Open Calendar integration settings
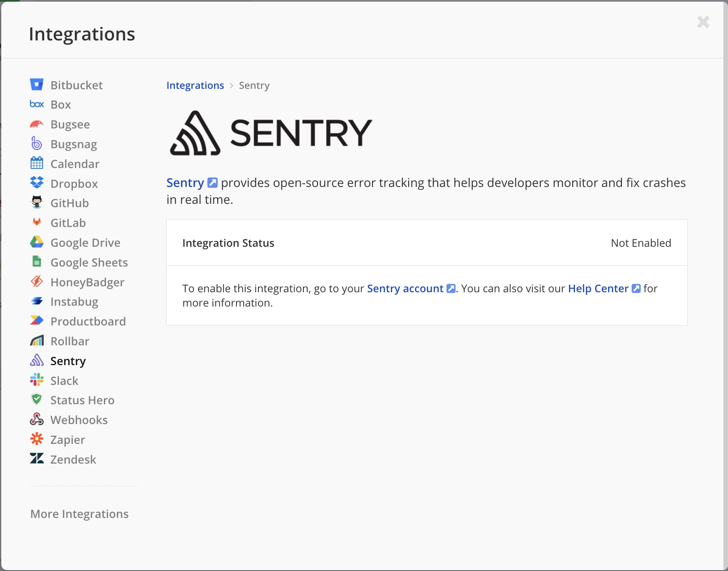This screenshot has width=728, height=571. pos(75,164)
